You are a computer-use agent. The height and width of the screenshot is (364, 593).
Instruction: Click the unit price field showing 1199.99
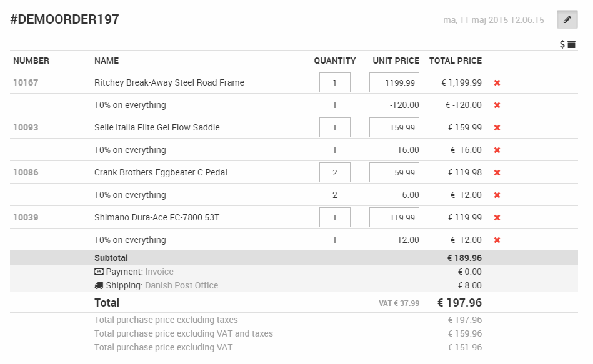(x=394, y=82)
